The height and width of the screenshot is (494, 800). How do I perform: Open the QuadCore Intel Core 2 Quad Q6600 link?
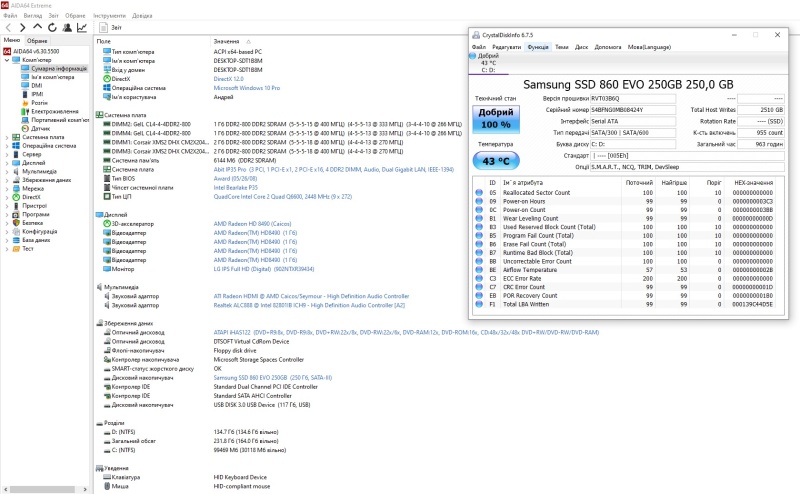click(283, 196)
